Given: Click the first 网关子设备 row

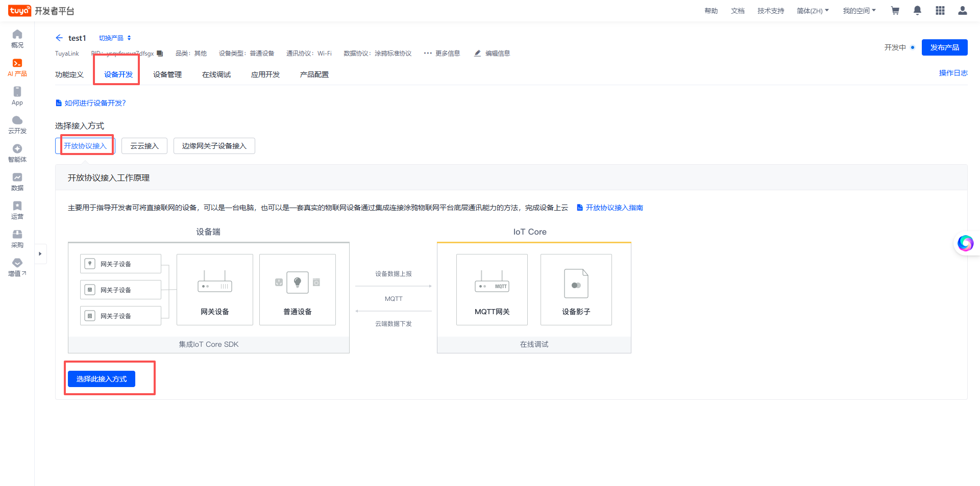Looking at the screenshot, I should click(x=120, y=264).
